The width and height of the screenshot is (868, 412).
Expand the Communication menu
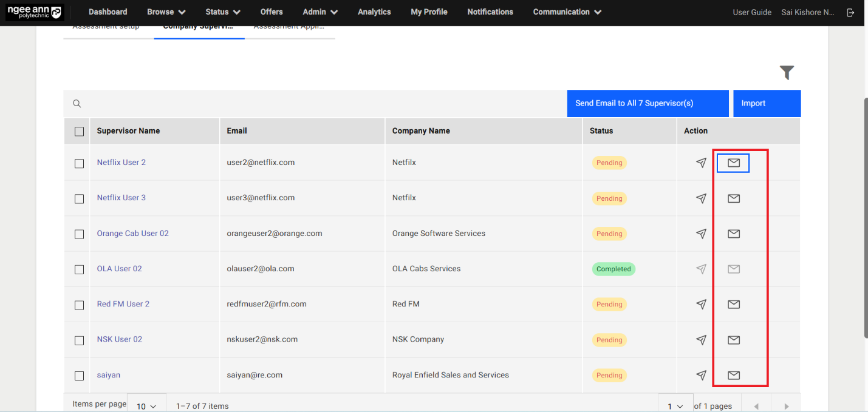(567, 12)
